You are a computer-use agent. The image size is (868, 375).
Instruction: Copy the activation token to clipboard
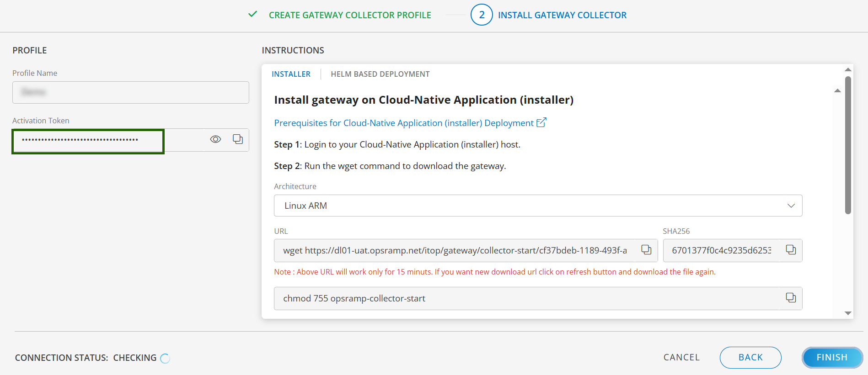(238, 139)
